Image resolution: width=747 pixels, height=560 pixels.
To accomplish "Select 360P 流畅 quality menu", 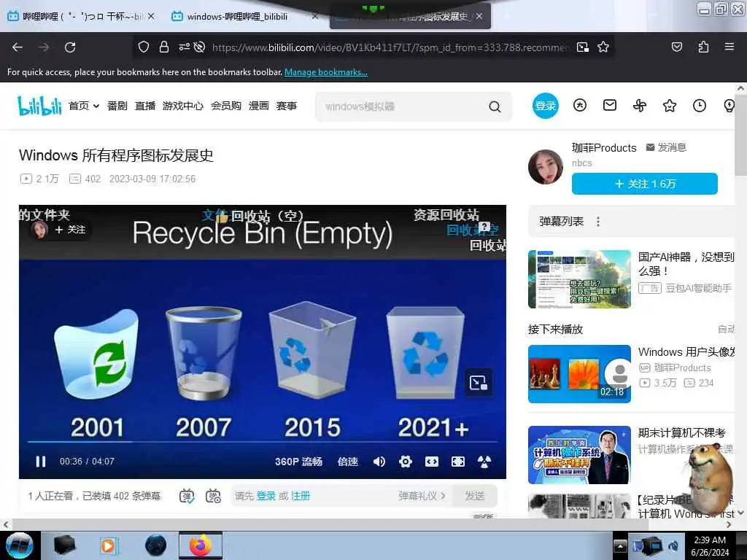I will point(298,462).
